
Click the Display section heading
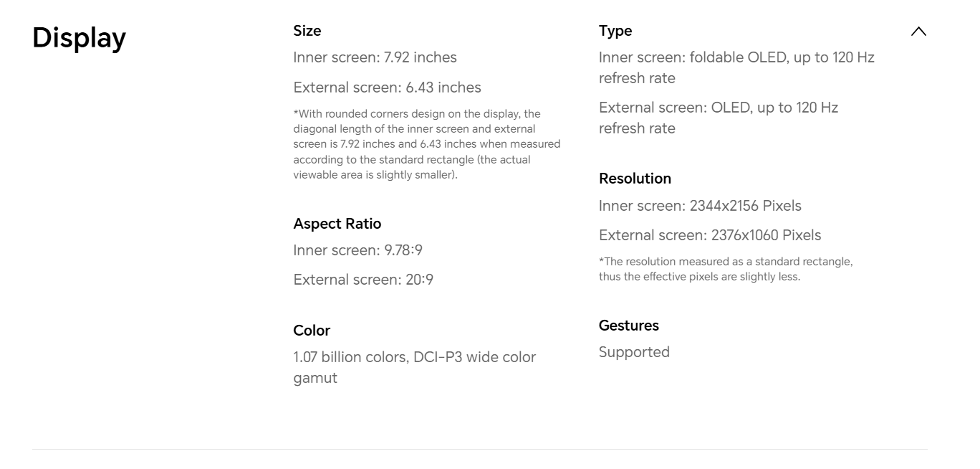79,37
